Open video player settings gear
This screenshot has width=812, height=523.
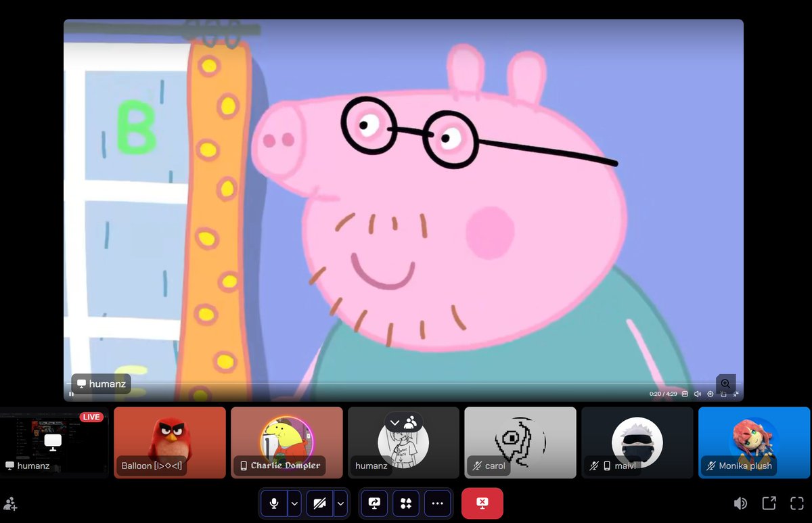(710, 394)
